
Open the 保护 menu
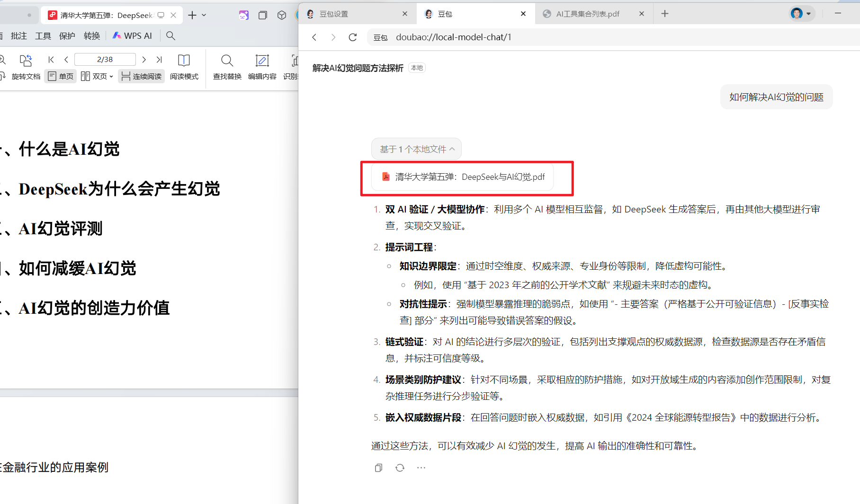(x=67, y=36)
